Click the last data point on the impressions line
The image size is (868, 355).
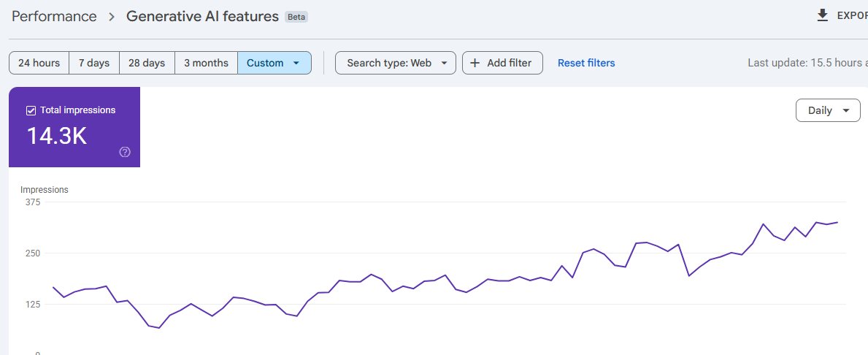pyautogui.click(x=837, y=222)
